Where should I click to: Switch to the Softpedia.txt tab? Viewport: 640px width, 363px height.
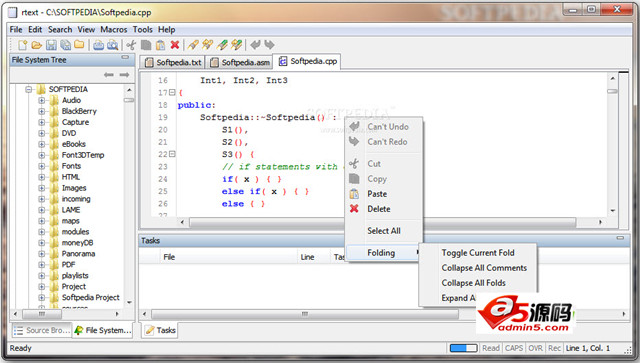pos(173,62)
